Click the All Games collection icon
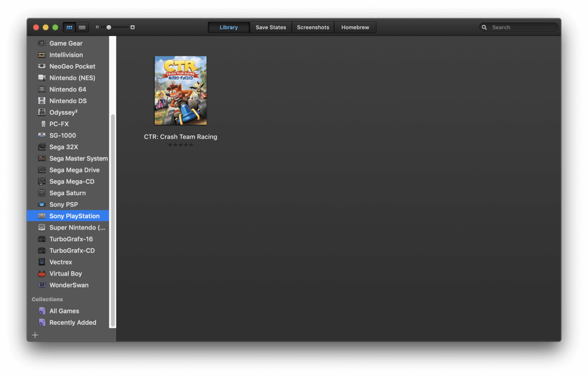 [42, 311]
